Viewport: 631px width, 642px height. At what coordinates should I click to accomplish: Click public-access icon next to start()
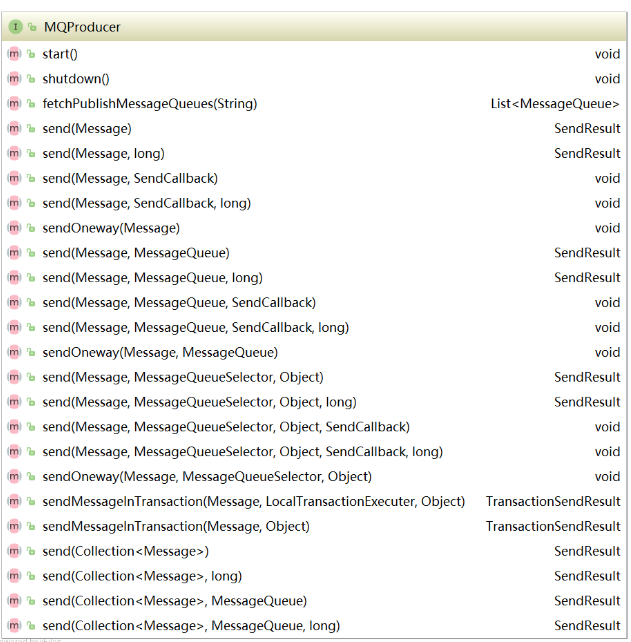pyautogui.click(x=31, y=54)
